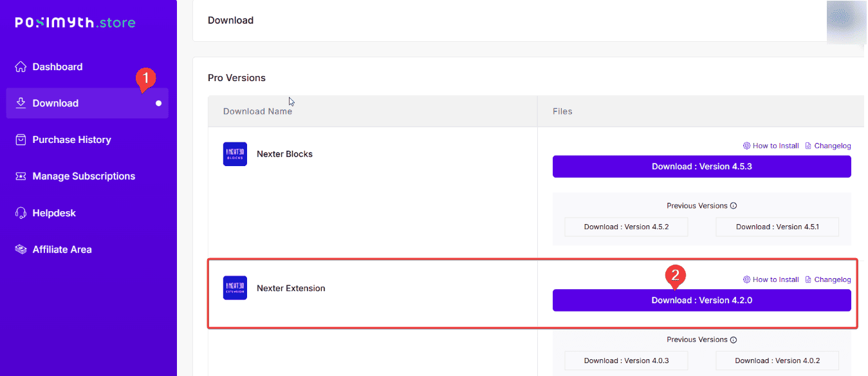
Task: Download Nexter Blocks Version 4.5.3
Action: point(702,166)
